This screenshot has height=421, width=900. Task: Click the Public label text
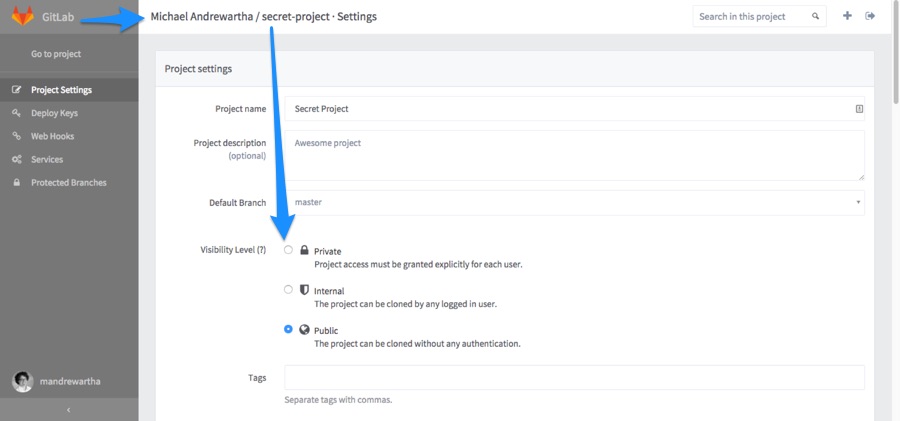tap(326, 331)
